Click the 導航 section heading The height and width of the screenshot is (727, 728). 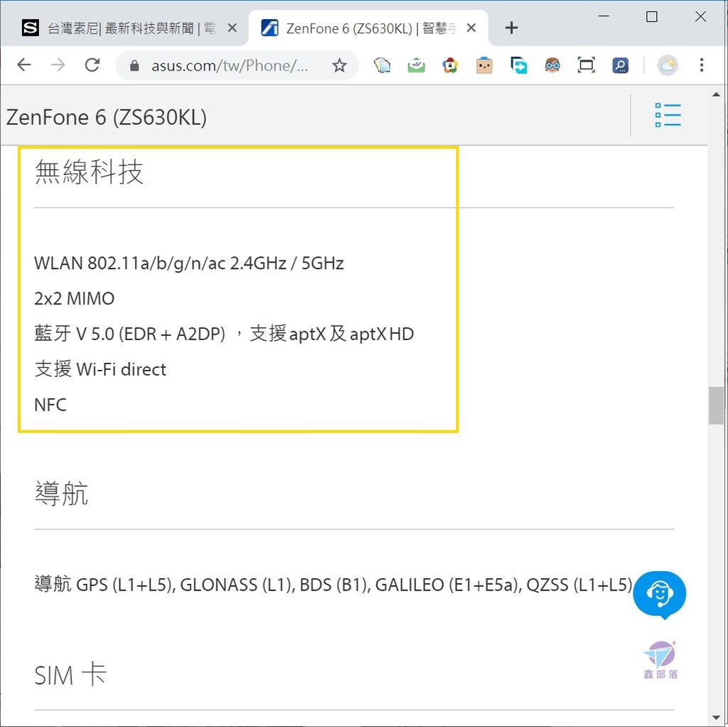pos(61,493)
